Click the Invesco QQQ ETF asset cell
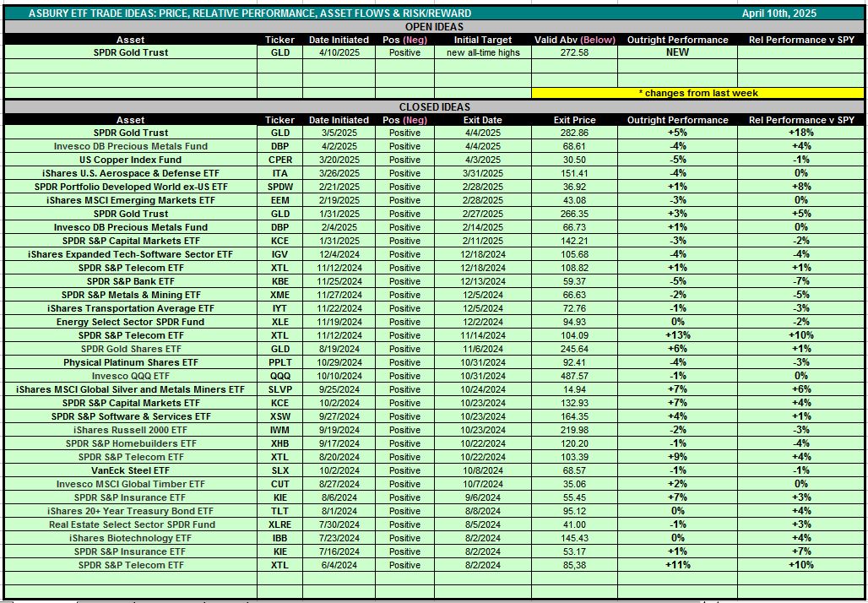 click(131, 376)
